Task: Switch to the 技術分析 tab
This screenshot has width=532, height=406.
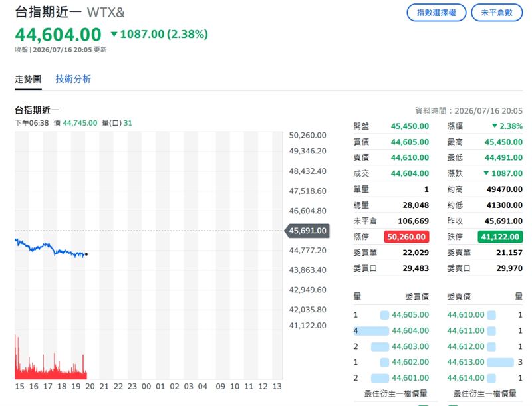Action: point(73,79)
